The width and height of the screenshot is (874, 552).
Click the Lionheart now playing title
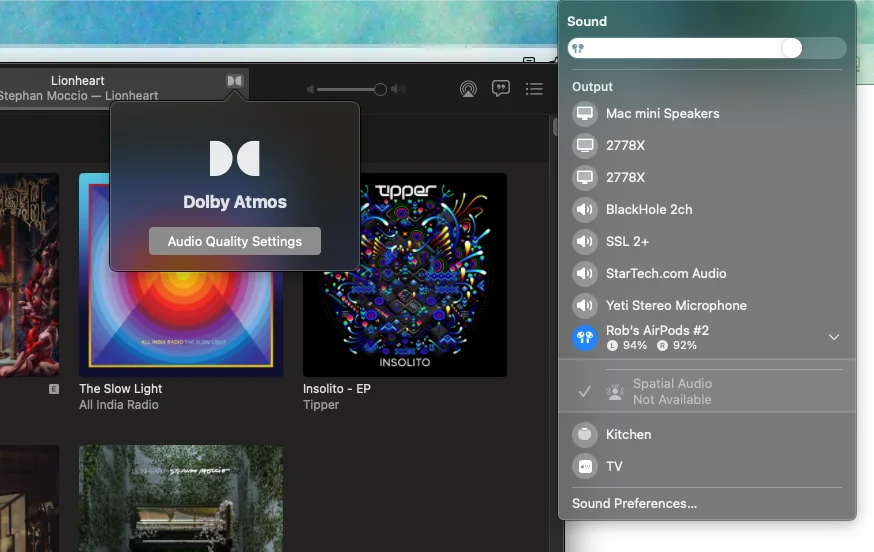click(x=77, y=80)
